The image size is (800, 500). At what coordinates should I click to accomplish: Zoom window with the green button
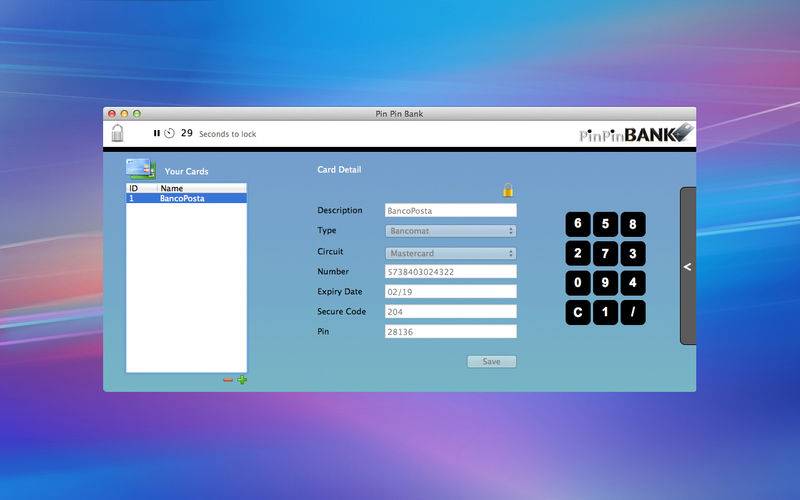click(x=137, y=114)
